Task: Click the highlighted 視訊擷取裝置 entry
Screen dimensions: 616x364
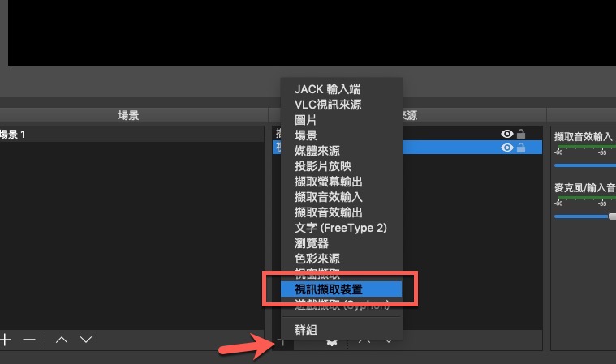Action: tap(342, 289)
